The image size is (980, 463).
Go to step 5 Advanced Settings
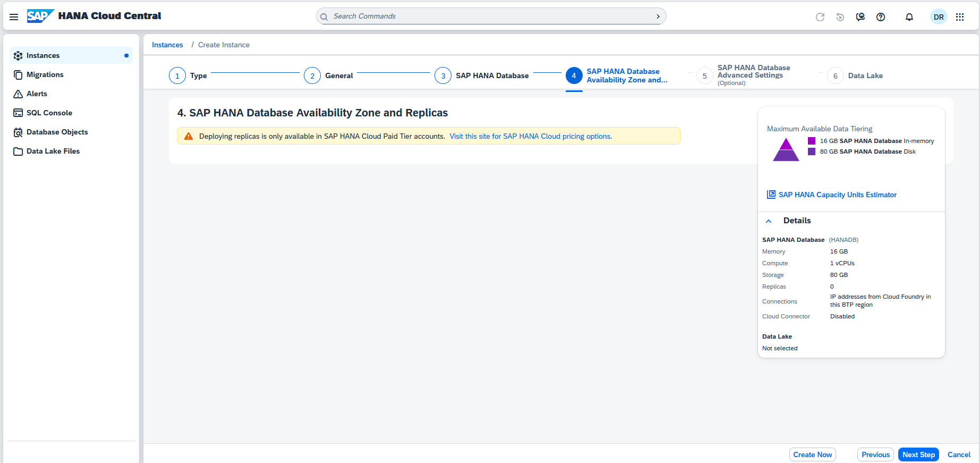[x=744, y=75]
